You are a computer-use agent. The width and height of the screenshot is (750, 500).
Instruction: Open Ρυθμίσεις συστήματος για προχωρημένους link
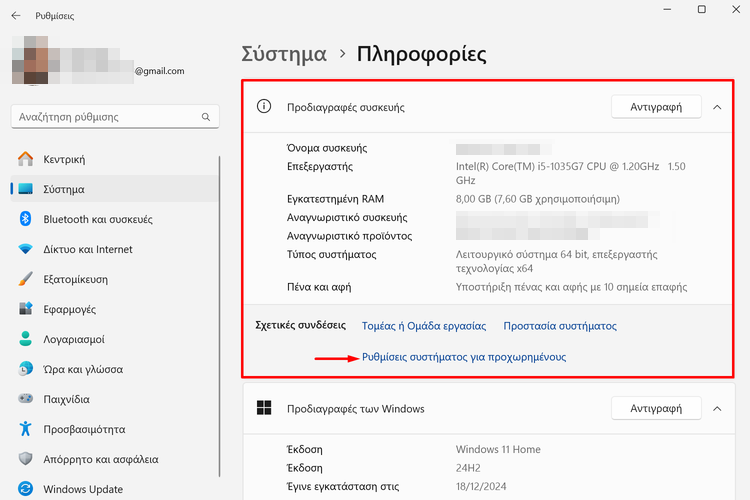[x=464, y=357]
